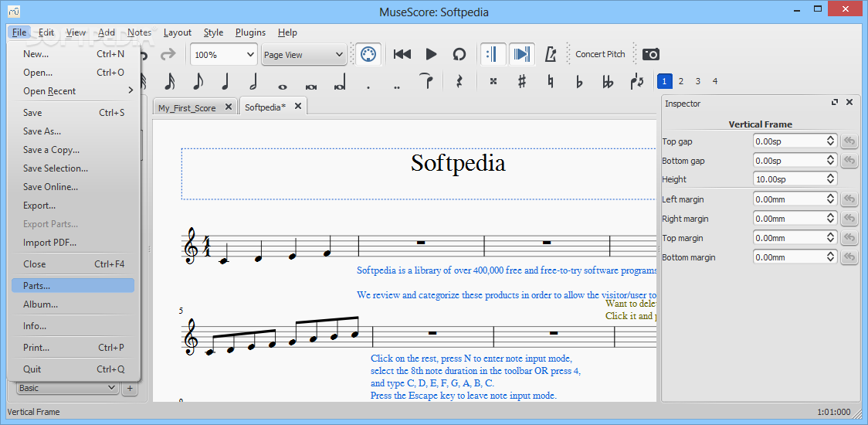Click the double augmentation dot

point(396,87)
